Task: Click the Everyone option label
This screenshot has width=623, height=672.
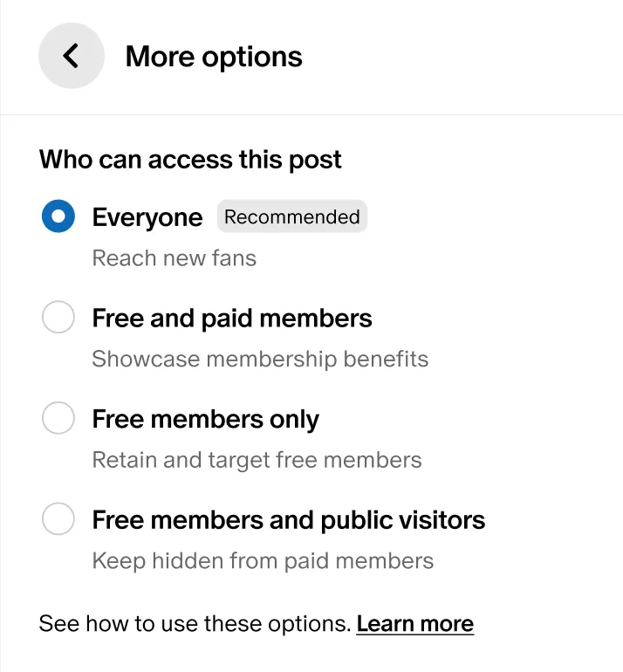Action: 147,217
